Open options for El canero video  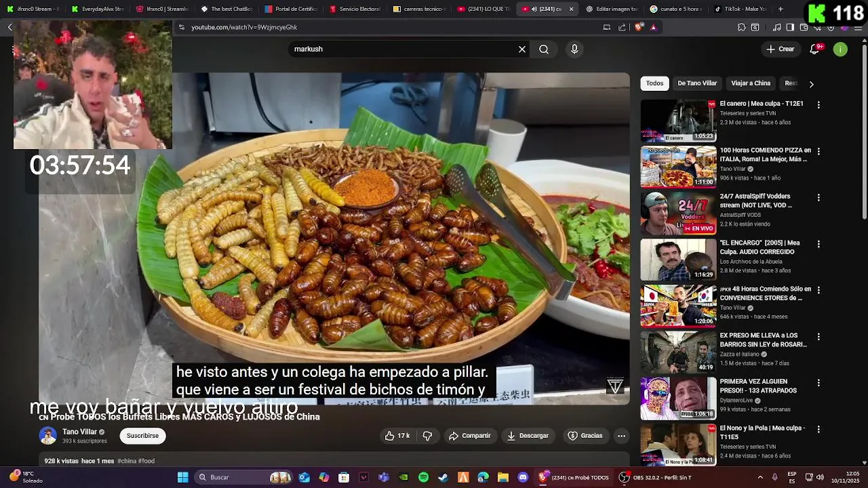click(818, 105)
